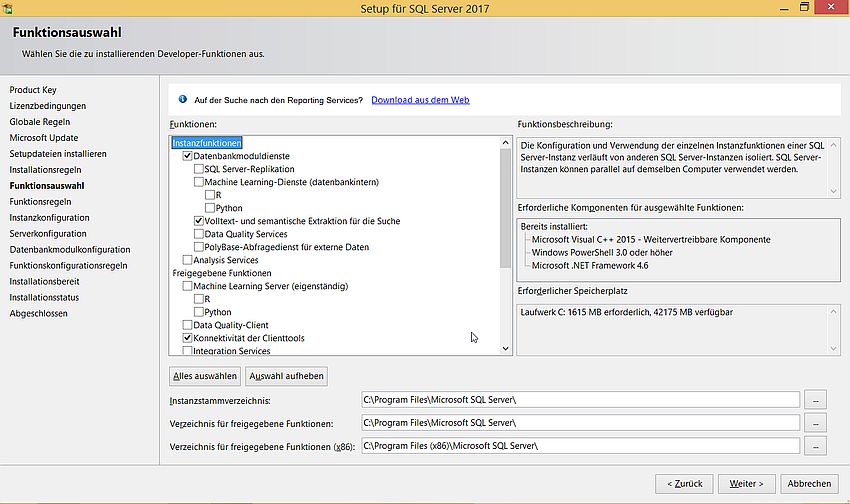The image size is (850, 504).
Task: Select the Installationsregeln step
Action: pos(46,170)
